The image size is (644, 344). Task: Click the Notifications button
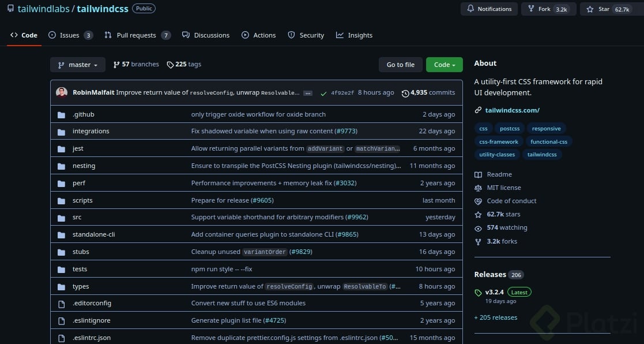point(489,9)
